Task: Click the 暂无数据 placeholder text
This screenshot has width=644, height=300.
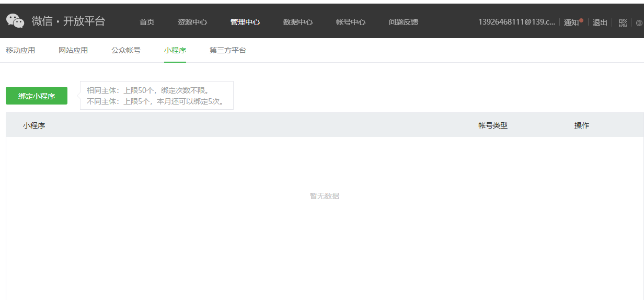Action: tap(325, 196)
